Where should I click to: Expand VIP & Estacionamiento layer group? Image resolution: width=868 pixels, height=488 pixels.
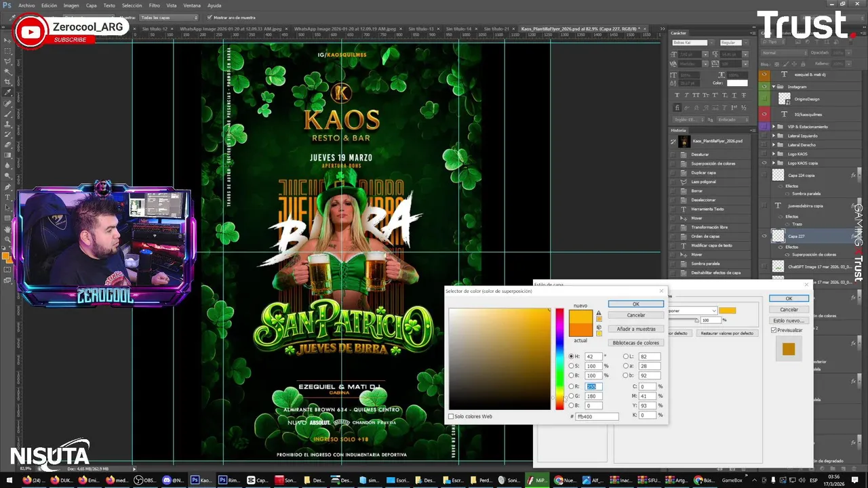[774, 127]
